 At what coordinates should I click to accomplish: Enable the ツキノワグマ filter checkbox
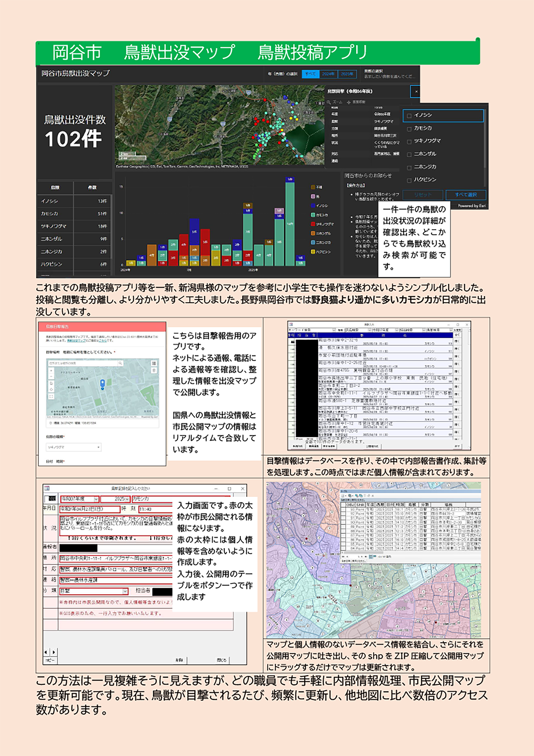(409, 142)
